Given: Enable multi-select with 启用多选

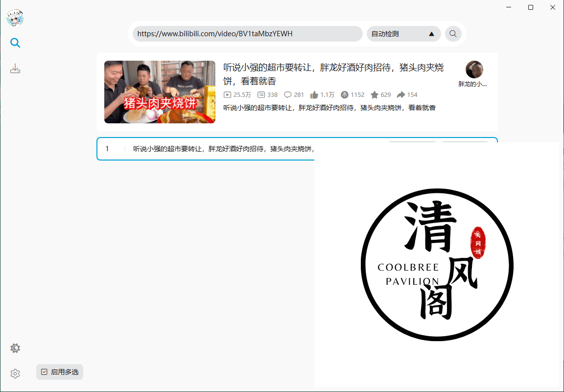Looking at the screenshot, I should (60, 372).
